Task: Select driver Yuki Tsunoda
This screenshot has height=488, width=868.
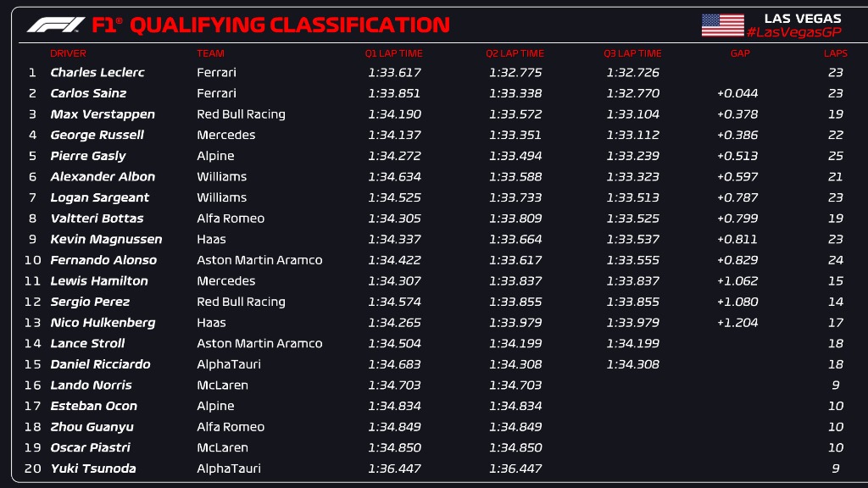Action: pos(92,469)
